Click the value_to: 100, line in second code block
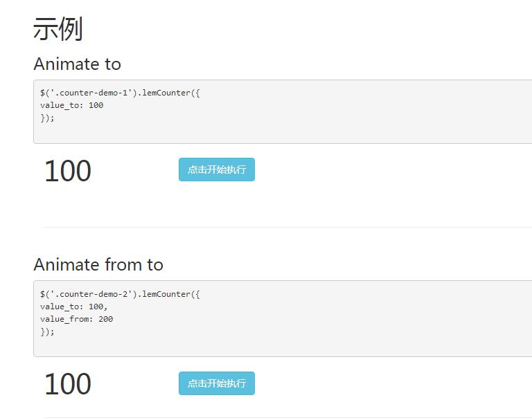 74,307
